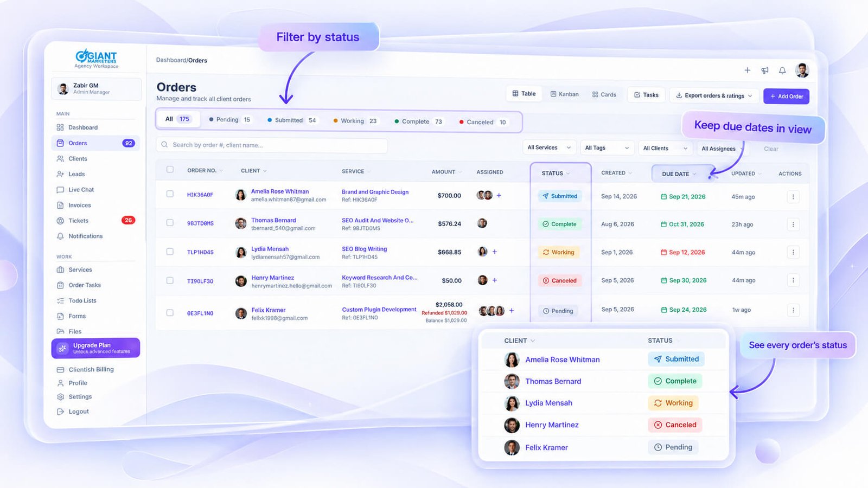Open Clientish Billing in sidebar
The height and width of the screenshot is (488, 868).
pyautogui.click(x=85, y=370)
